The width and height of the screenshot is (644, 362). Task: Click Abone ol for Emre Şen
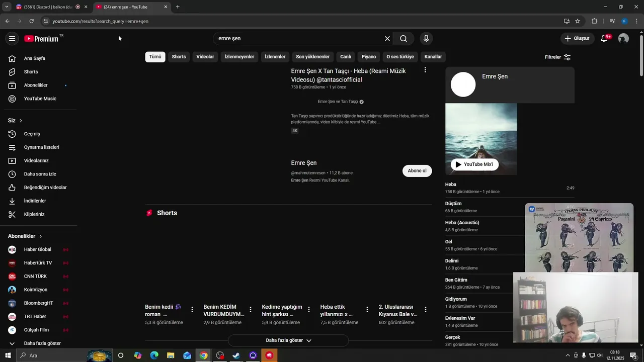[x=417, y=171]
